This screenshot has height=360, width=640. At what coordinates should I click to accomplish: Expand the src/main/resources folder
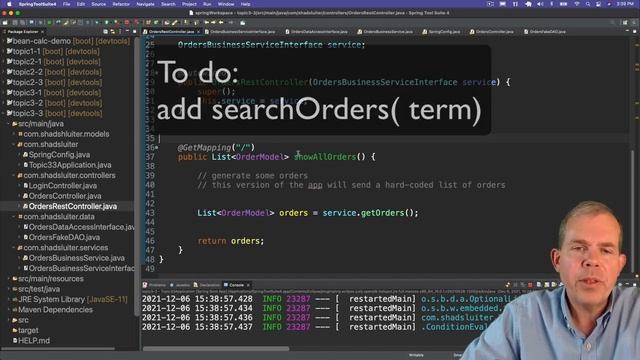[x=9, y=279]
